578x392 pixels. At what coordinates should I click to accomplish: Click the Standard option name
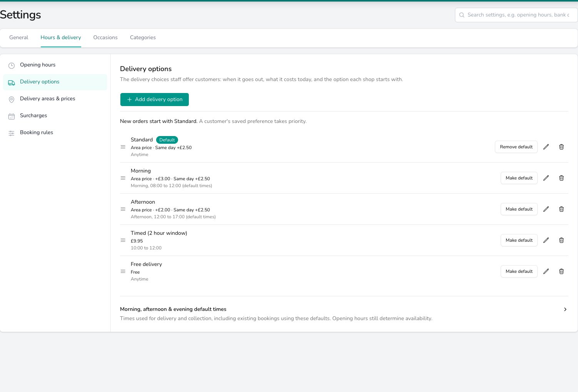(x=142, y=140)
